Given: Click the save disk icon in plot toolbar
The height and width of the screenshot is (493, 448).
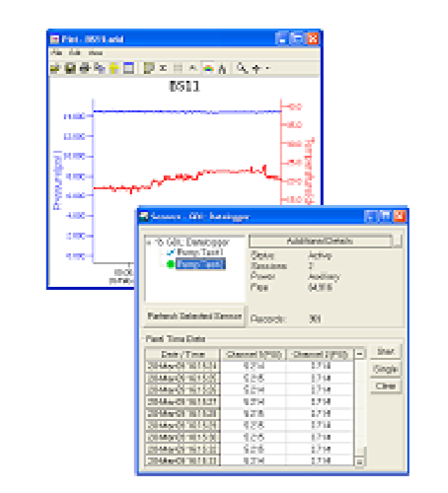Looking at the screenshot, I should 70,68.
